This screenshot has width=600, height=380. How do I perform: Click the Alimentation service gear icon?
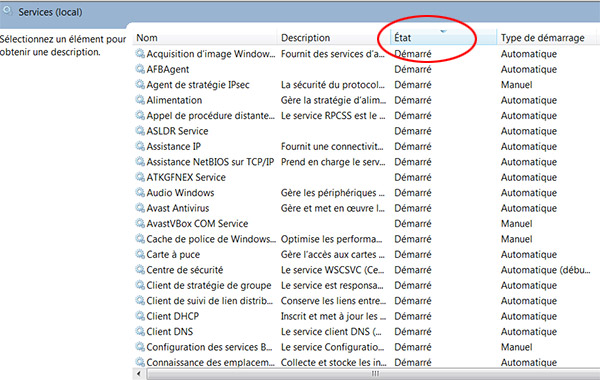coord(140,100)
